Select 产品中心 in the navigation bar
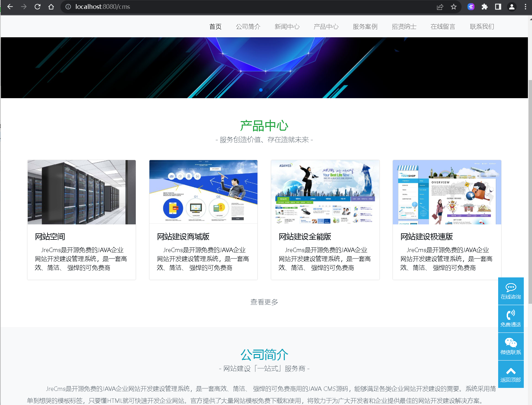This screenshot has height=405, width=532. click(x=326, y=26)
